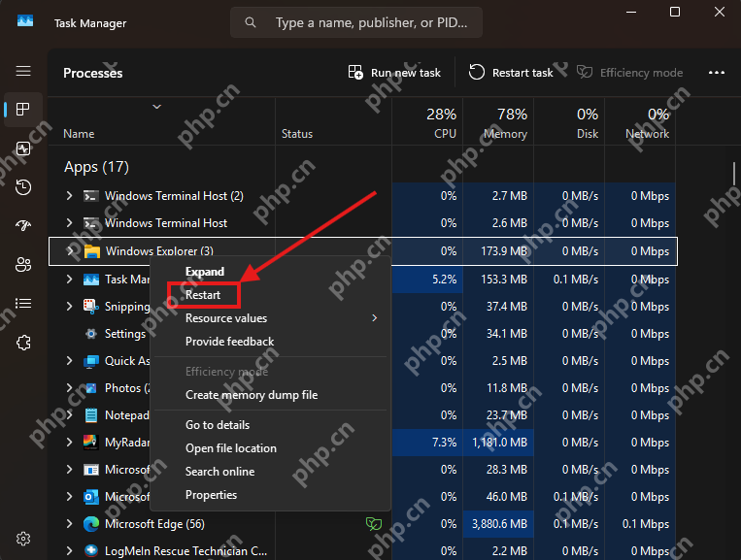Open the Resource values submenu
741x560 pixels.
[x=270, y=318]
